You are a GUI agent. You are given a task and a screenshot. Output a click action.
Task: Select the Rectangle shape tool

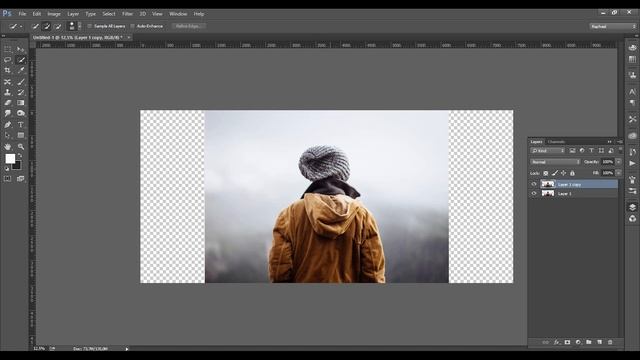point(21,135)
